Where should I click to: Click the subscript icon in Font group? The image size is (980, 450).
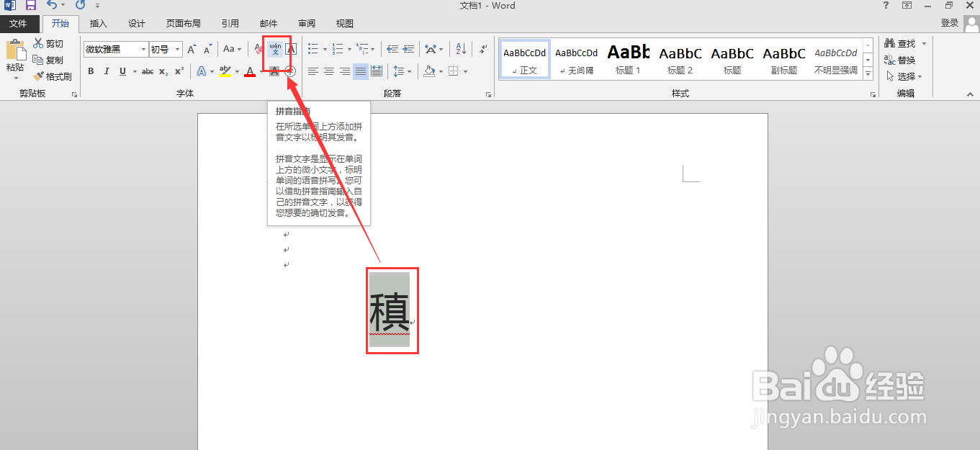163,71
